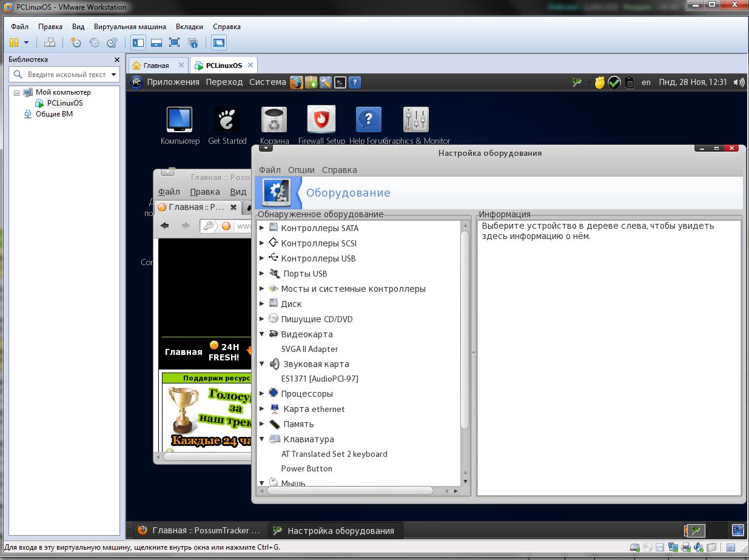Click the Unity mode toolbar icon
Image resolution: width=749 pixels, height=560 pixels.
pos(193,42)
